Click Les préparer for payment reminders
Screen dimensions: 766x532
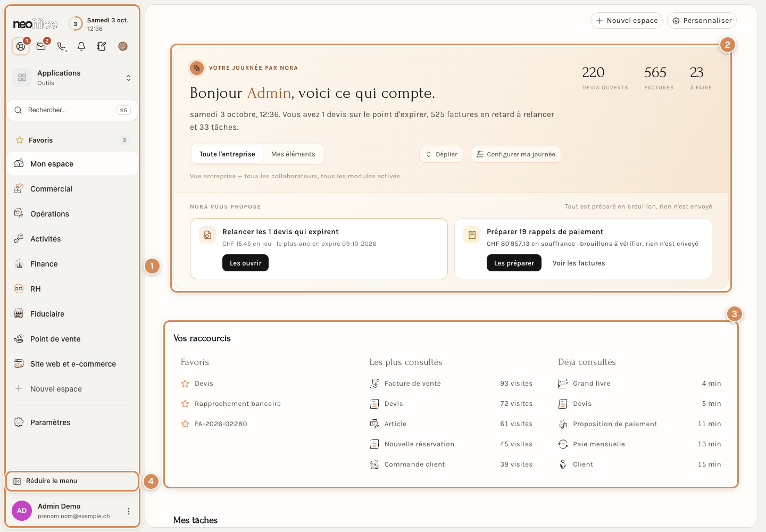click(x=514, y=263)
